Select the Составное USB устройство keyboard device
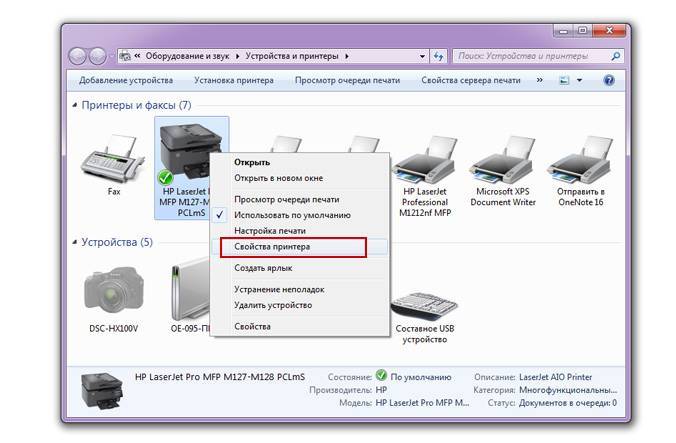Image resolution: width=676 pixels, height=443 pixels. pyautogui.click(x=424, y=304)
